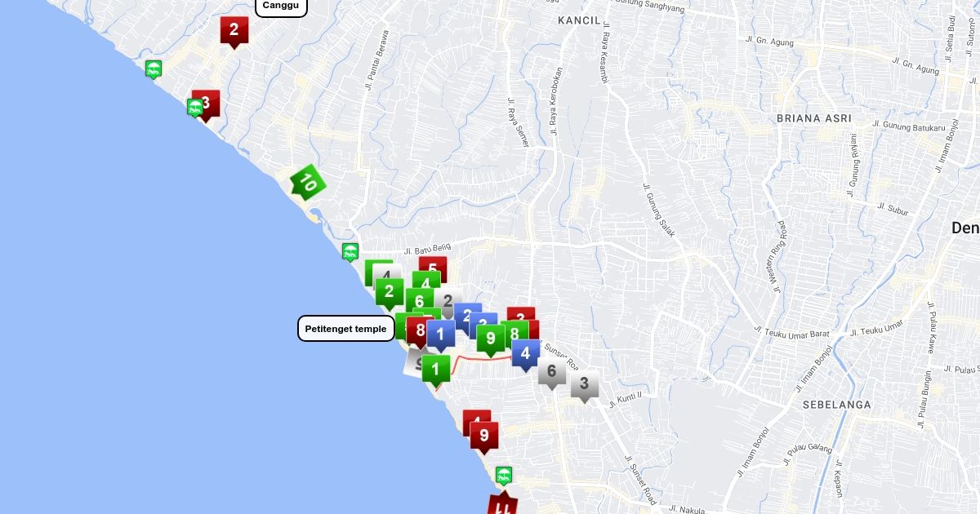Click the red route line on the map
The image size is (980, 514).
483,358
